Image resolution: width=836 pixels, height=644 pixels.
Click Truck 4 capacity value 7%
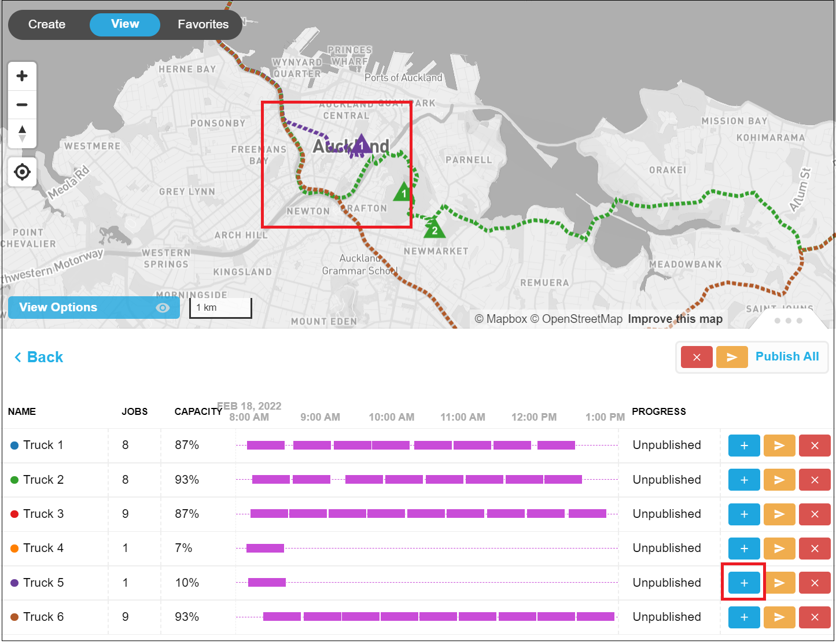click(x=183, y=548)
